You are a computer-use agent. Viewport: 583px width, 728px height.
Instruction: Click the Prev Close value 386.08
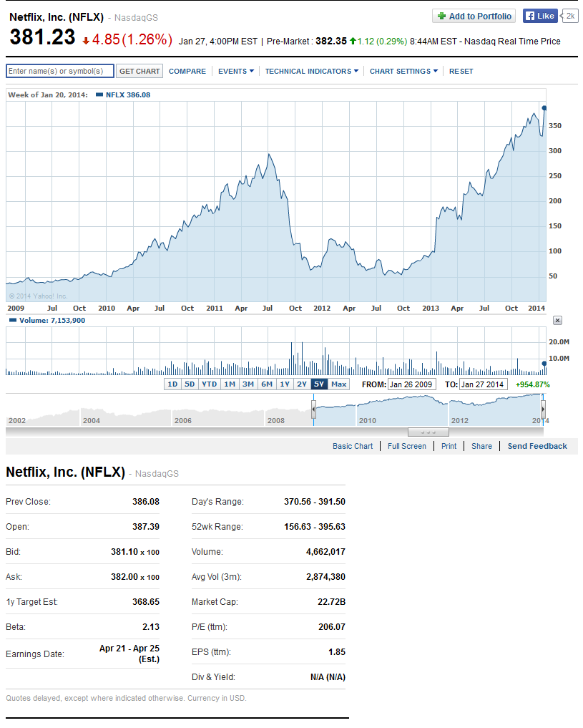146,502
